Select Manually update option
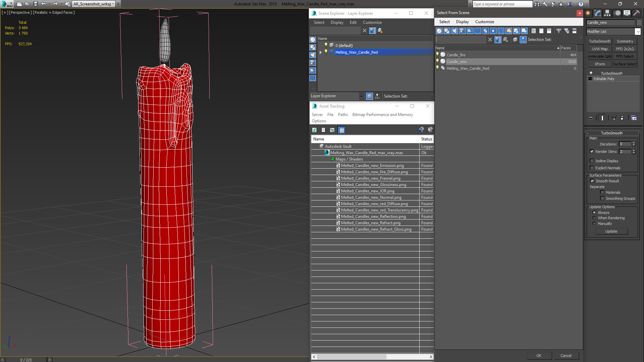644x362 pixels. [594, 224]
